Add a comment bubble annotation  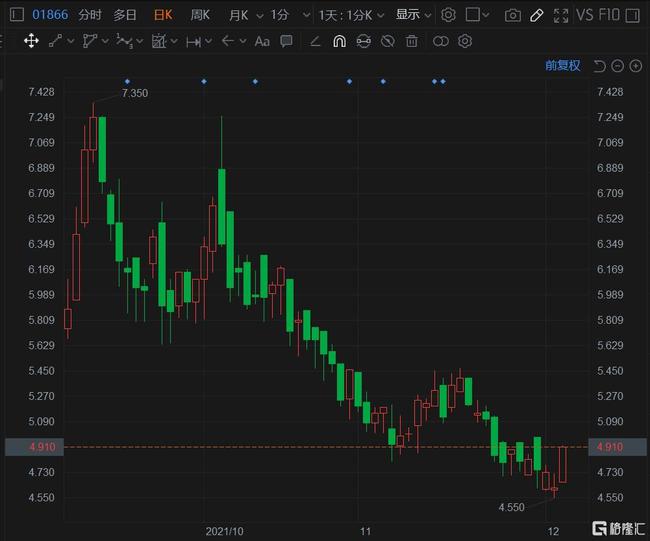point(286,41)
